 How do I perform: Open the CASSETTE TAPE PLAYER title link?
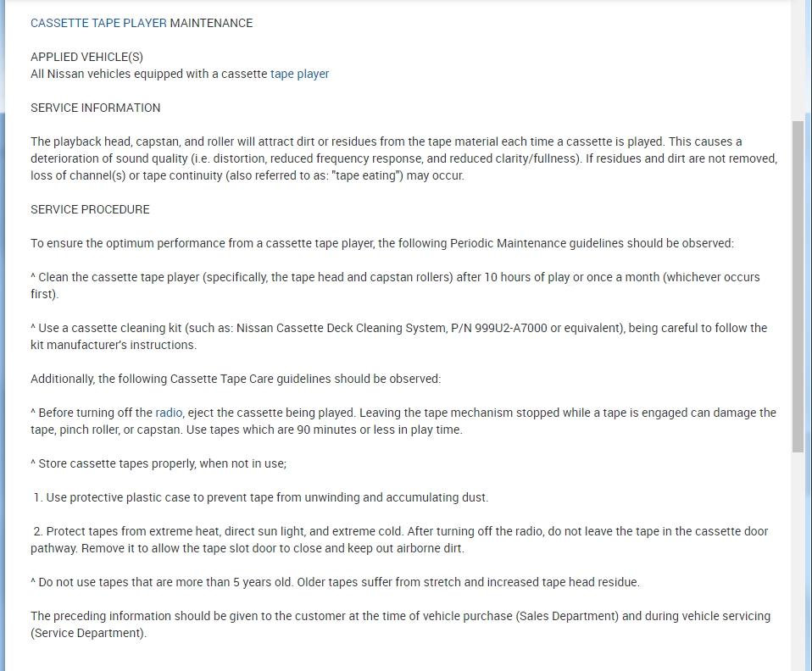[98, 23]
